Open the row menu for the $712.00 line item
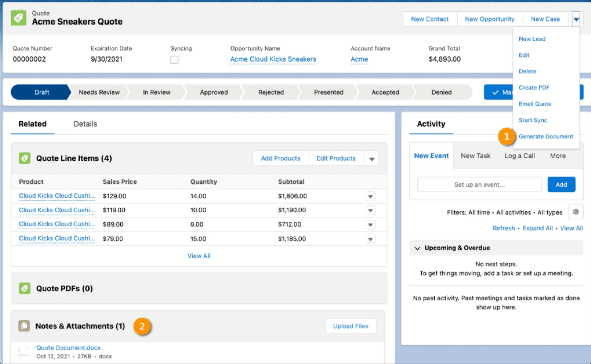The height and width of the screenshot is (364, 591). click(x=370, y=225)
